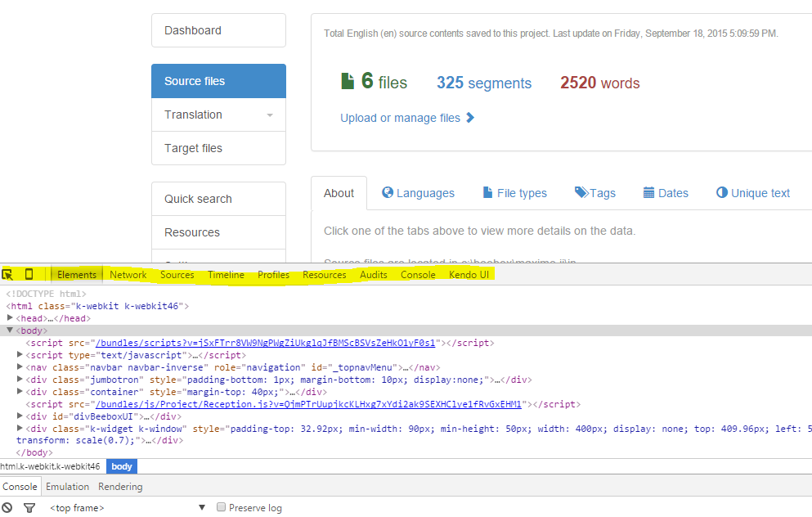Open the Unique text tab
The width and height of the screenshot is (812, 517).
click(753, 194)
